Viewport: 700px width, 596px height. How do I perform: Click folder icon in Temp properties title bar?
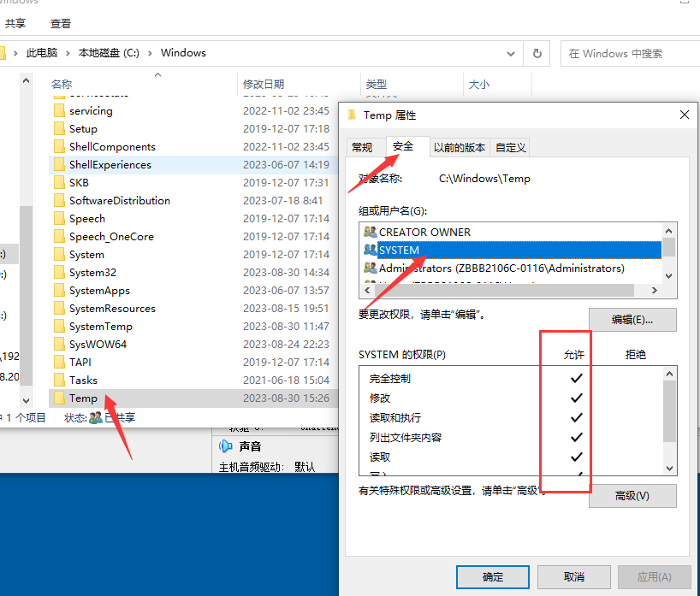point(352,115)
